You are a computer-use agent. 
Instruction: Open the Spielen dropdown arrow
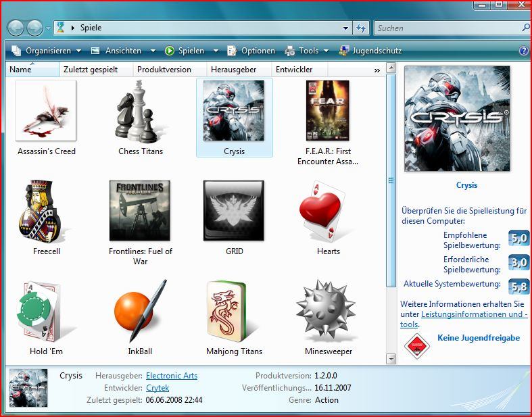pos(216,51)
